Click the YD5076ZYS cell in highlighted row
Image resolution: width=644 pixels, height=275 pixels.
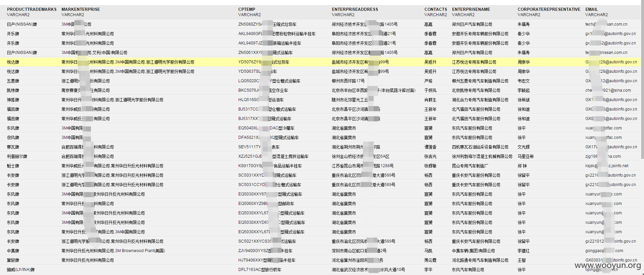(x=264, y=62)
